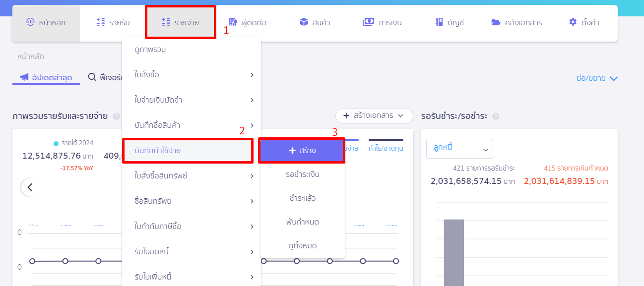This screenshot has width=644, height=286.
Task: Open the คลังเอกสาร document library menu
Action: click(516, 23)
